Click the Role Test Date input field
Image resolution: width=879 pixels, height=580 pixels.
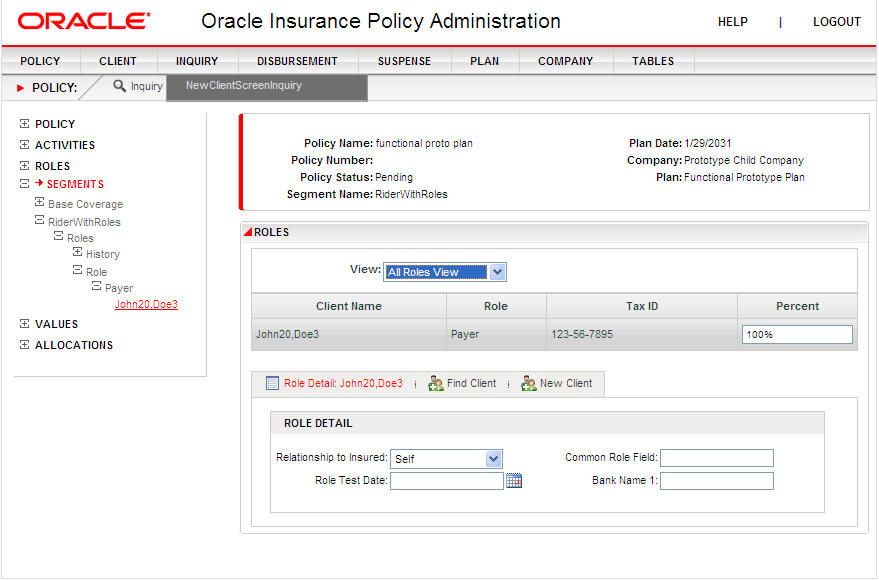[447, 481]
